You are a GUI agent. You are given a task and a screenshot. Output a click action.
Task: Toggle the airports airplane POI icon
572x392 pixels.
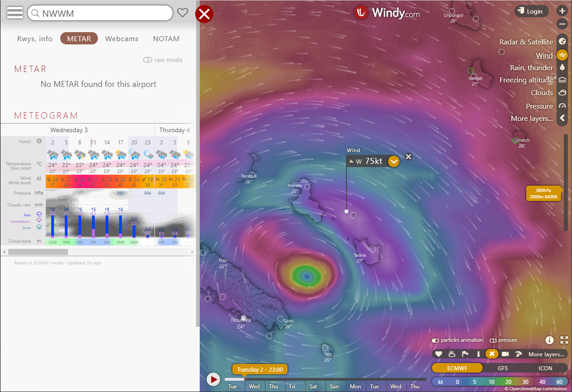pyautogui.click(x=492, y=354)
